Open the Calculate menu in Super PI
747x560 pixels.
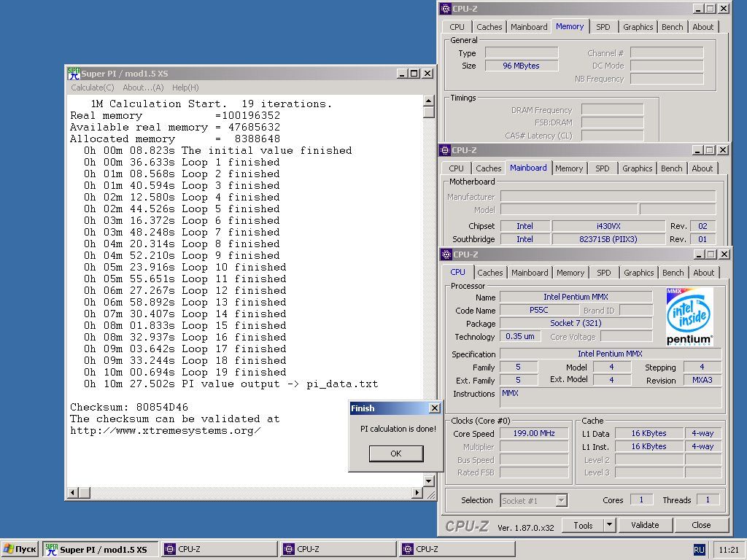click(x=92, y=87)
